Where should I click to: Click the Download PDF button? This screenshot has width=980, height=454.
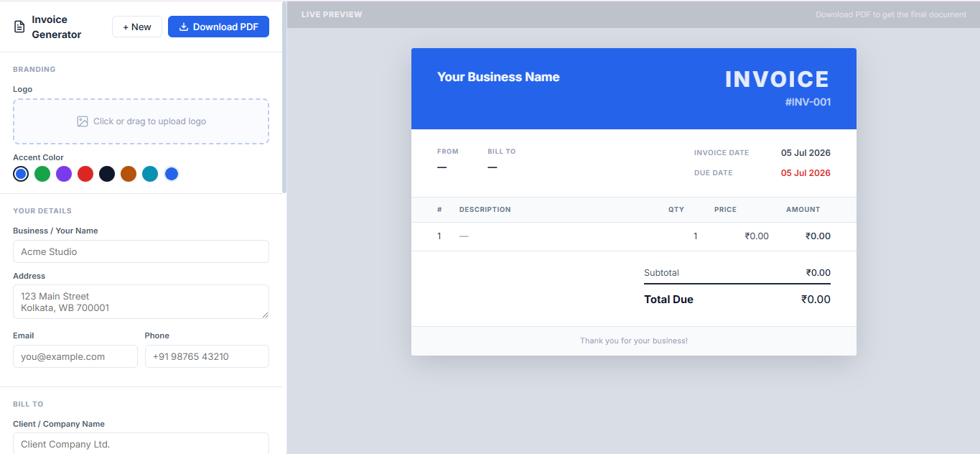(218, 27)
